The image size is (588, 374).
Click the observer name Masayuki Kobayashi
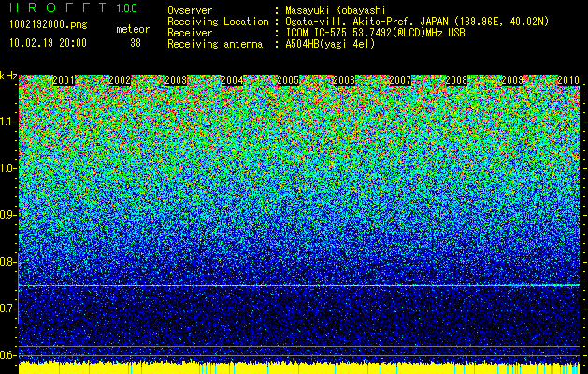pos(335,10)
